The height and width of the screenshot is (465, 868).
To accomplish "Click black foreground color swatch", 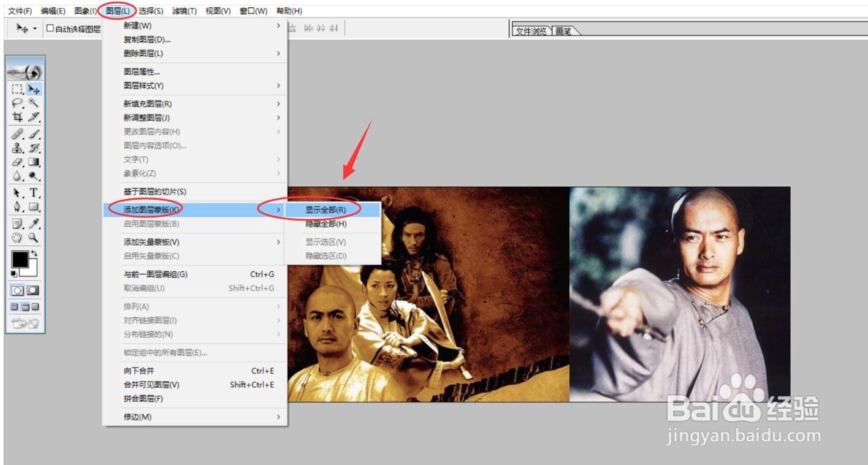I will coord(20,259).
